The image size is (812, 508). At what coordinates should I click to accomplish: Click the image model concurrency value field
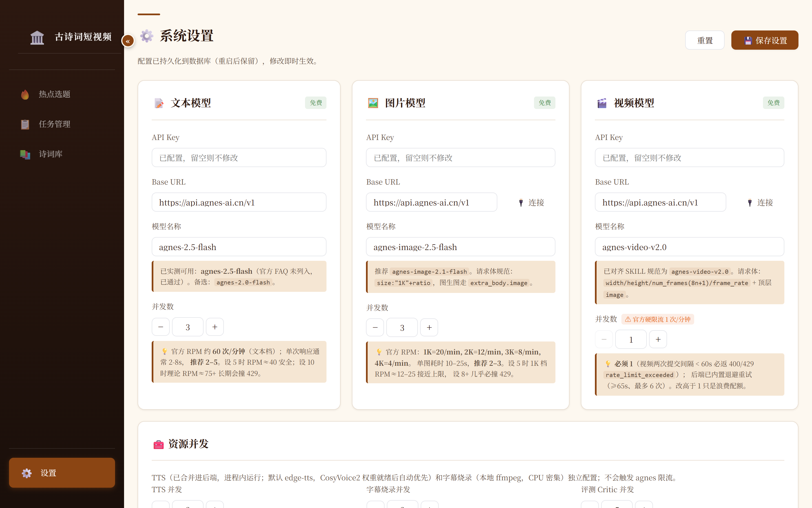[x=402, y=328]
